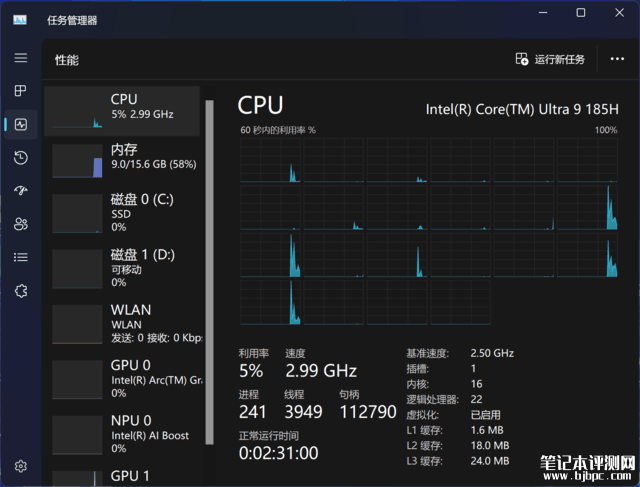Select the Performance page icon
Viewport: 640px width, 487px height.
coord(21,124)
